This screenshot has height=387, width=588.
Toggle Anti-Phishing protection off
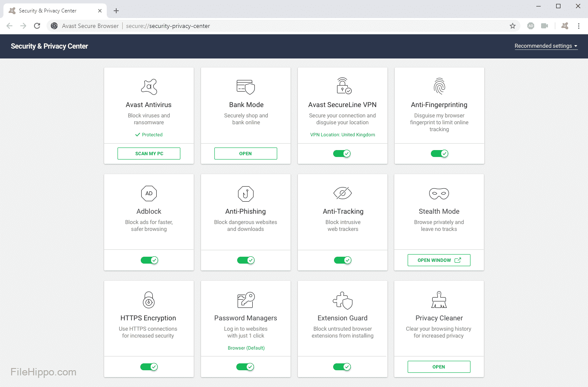246,260
